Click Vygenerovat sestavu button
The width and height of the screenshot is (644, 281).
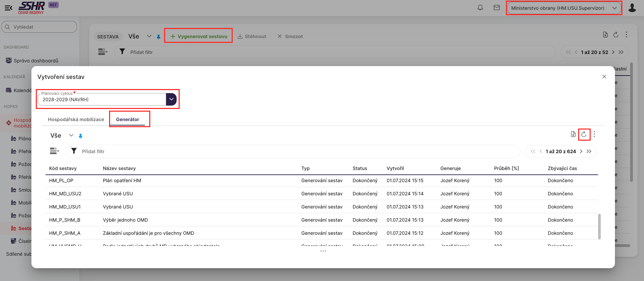click(x=199, y=36)
